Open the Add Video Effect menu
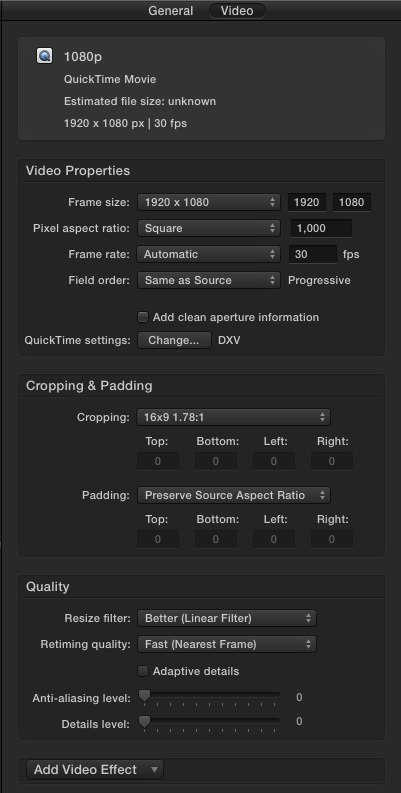This screenshot has width=401, height=793. pos(95,770)
